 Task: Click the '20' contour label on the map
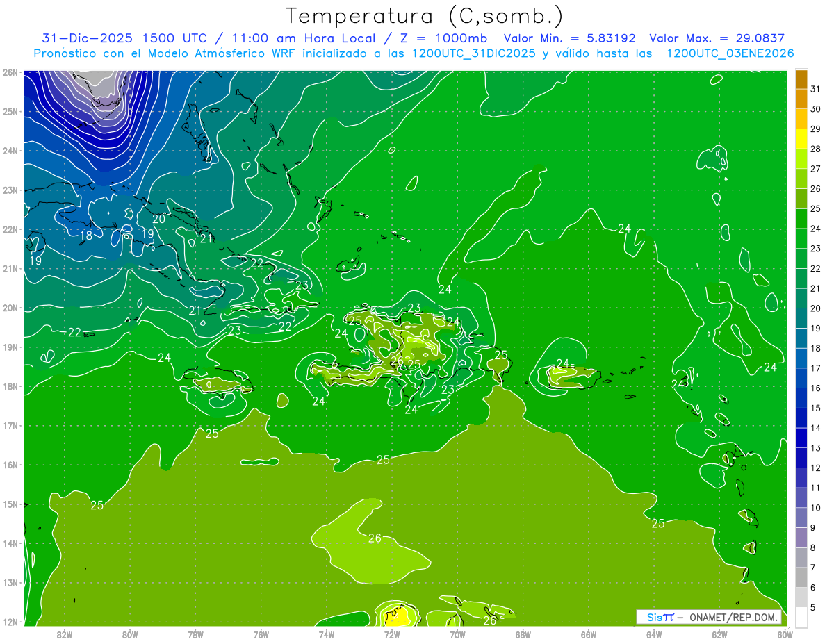click(x=159, y=218)
